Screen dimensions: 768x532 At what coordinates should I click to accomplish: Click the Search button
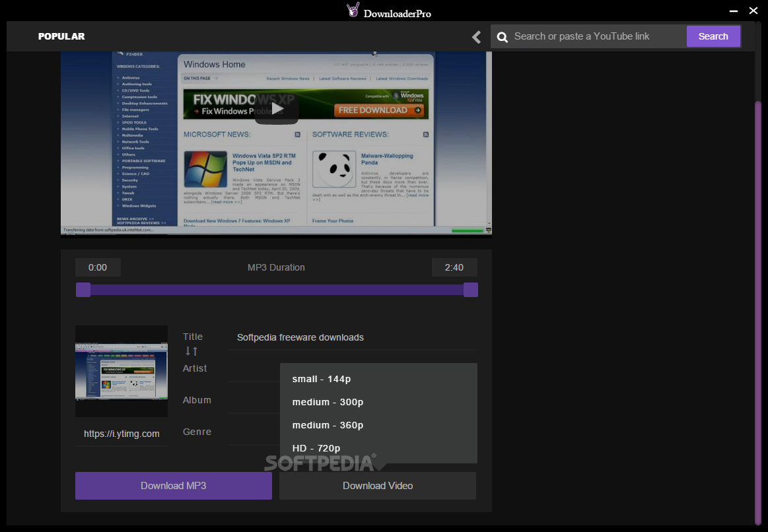[x=713, y=36]
